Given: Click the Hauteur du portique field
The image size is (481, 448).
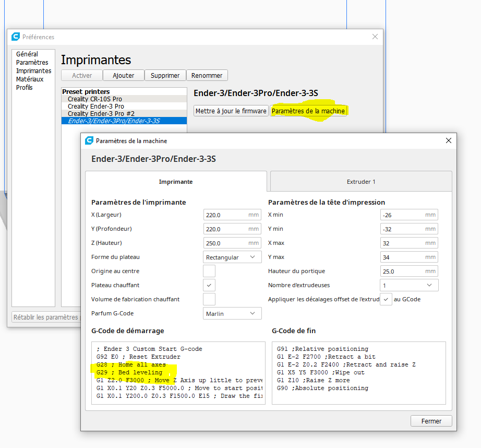Looking at the screenshot, I should coord(409,271).
